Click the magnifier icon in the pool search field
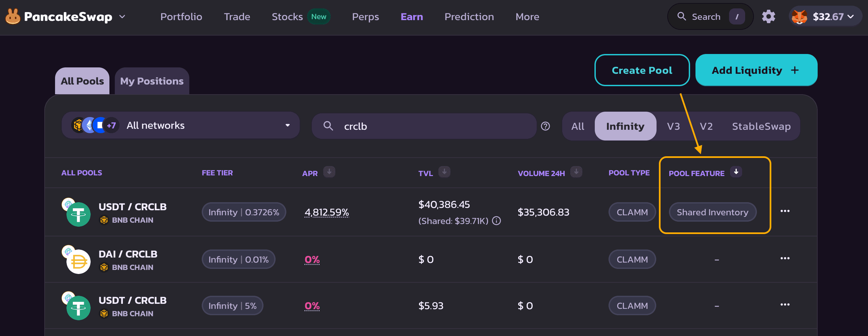 pos(328,126)
